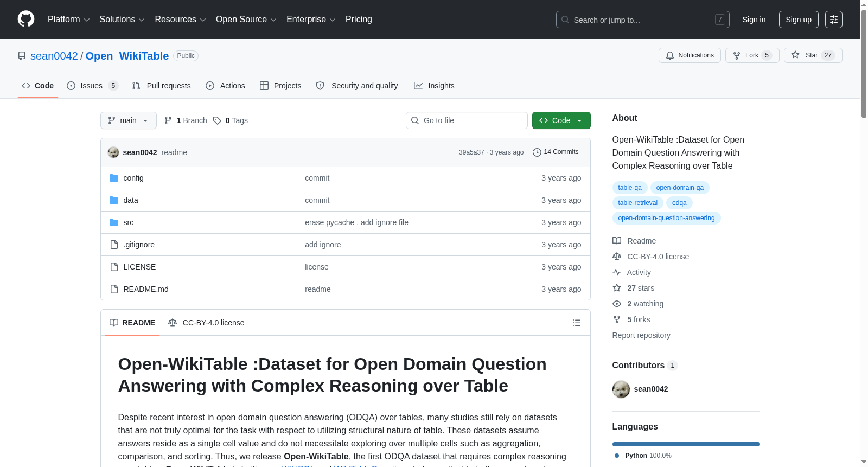Open the main branch selector dropdown
The image size is (868, 467).
pyautogui.click(x=129, y=120)
